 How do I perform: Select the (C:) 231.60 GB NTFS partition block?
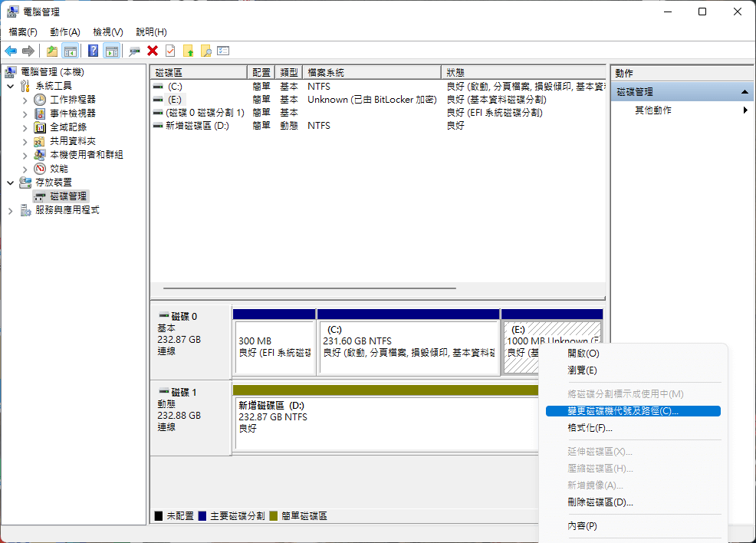coord(408,347)
